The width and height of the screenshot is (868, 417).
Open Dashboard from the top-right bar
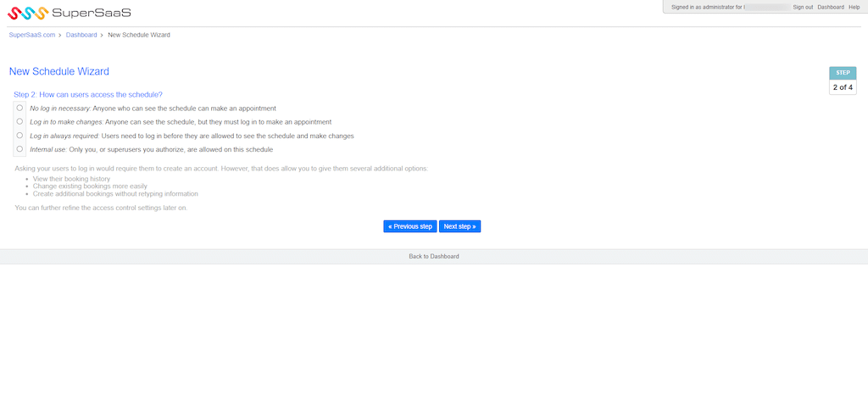[831, 7]
